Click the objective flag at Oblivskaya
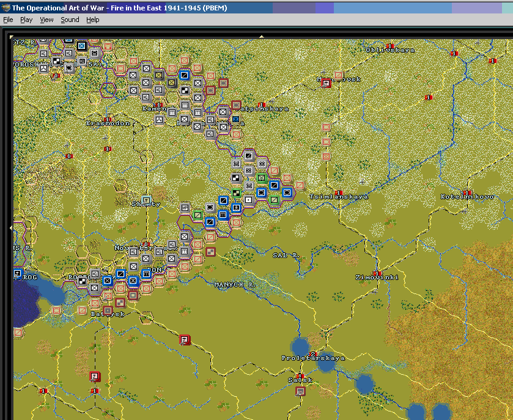Screen dimensions: 513x420 389,46
